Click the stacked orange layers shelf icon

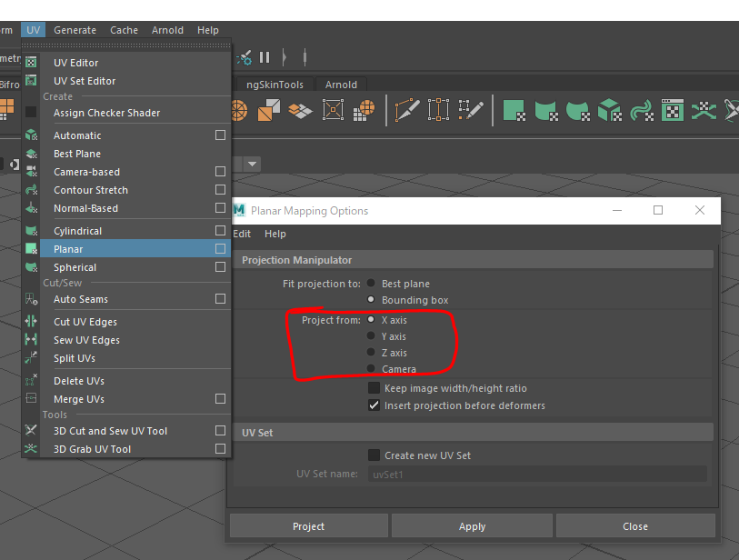click(300, 111)
